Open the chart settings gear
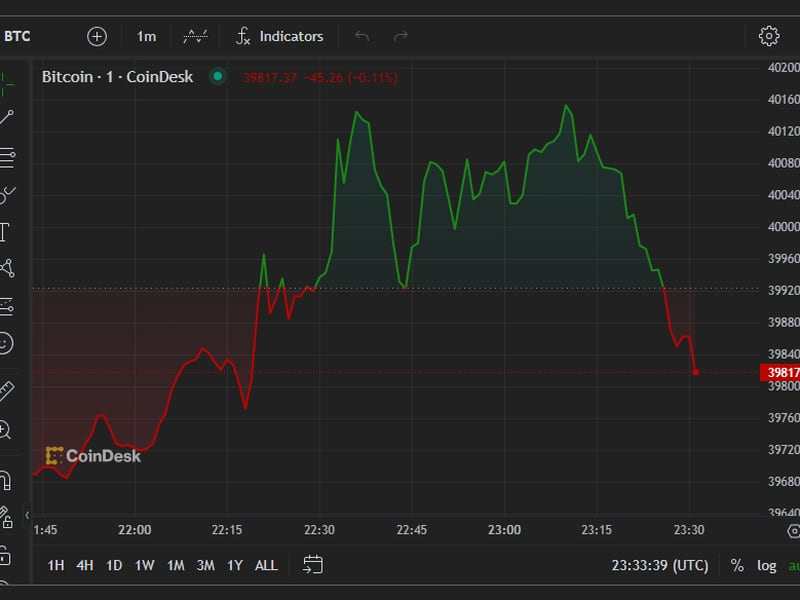The width and height of the screenshot is (800, 600). coord(769,36)
